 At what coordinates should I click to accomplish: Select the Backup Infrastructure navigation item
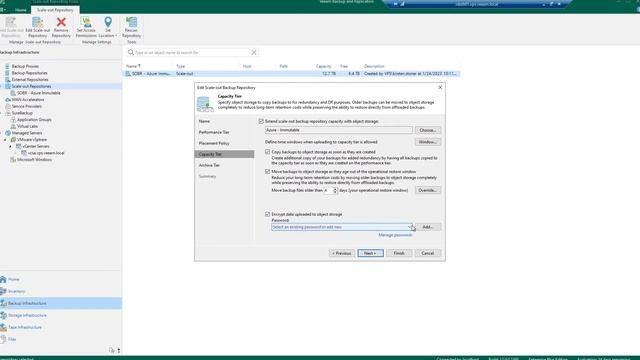point(61,303)
